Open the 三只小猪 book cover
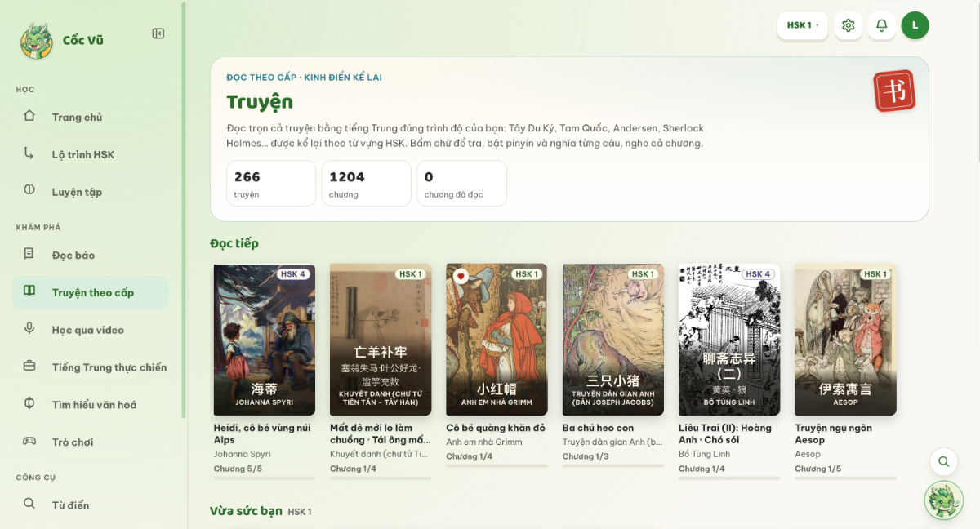Image resolution: width=980 pixels, height=529 pixels. [613, 340]
